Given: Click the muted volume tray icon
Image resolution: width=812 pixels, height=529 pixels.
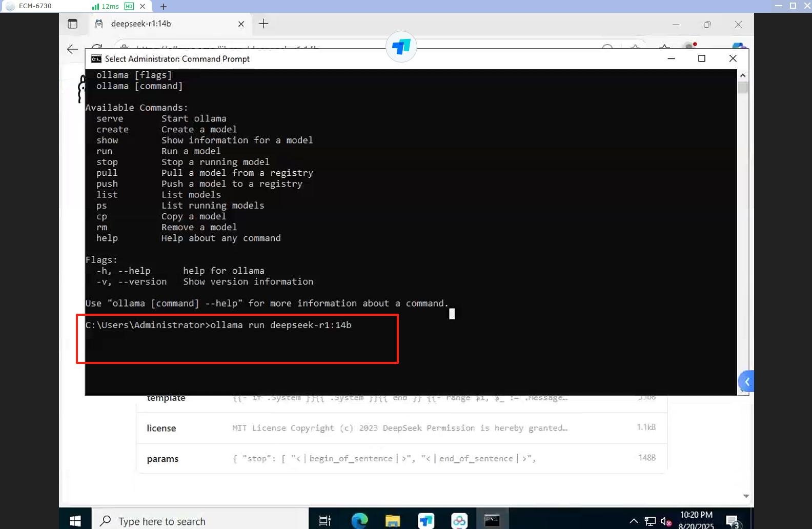Looking at the screenshot, I should (x=666, y=521).
